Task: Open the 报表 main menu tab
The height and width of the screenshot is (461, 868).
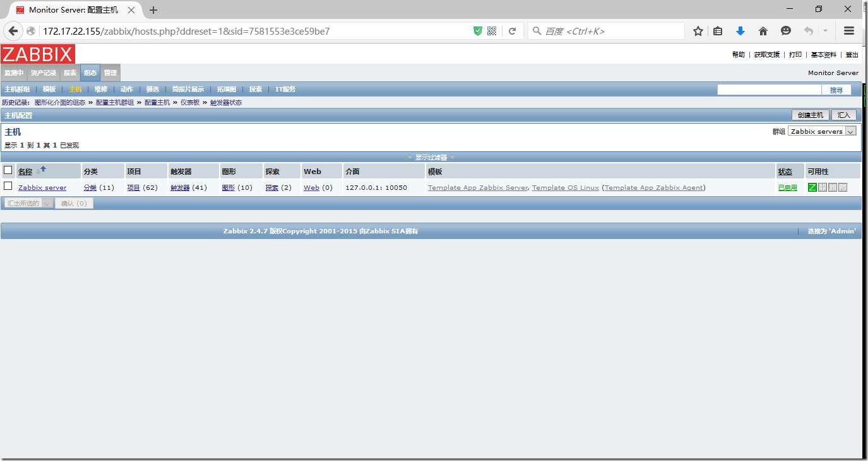Action: click(x=70, y=73)
